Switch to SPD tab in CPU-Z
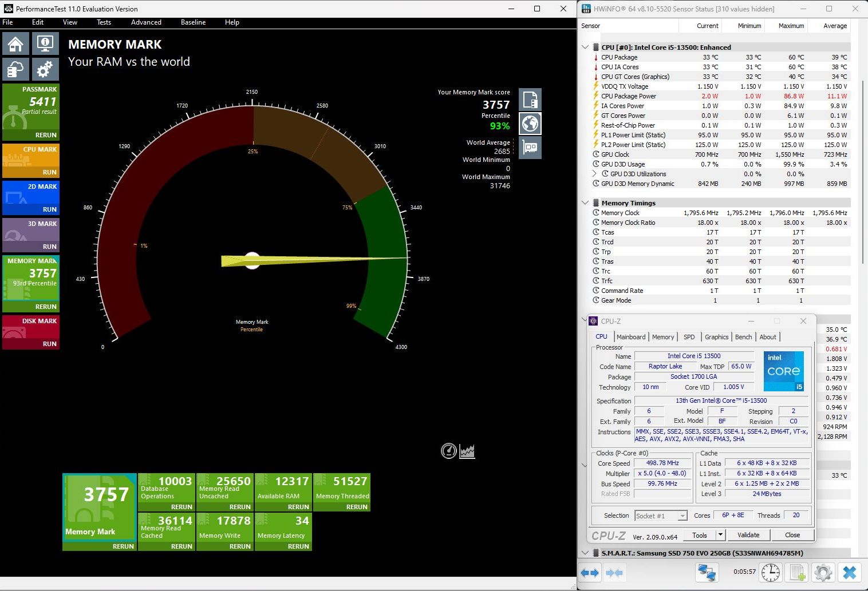Screen dimensions: 868x591 [x=689, y=337]
